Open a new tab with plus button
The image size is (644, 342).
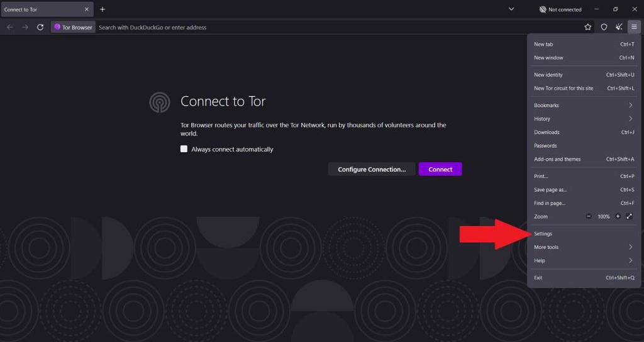click(x=103, y=9)
